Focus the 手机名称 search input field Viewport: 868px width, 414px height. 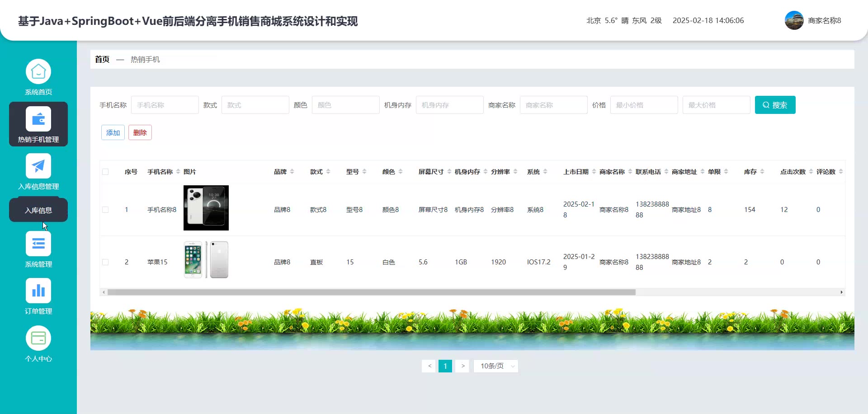pos(165,105)
